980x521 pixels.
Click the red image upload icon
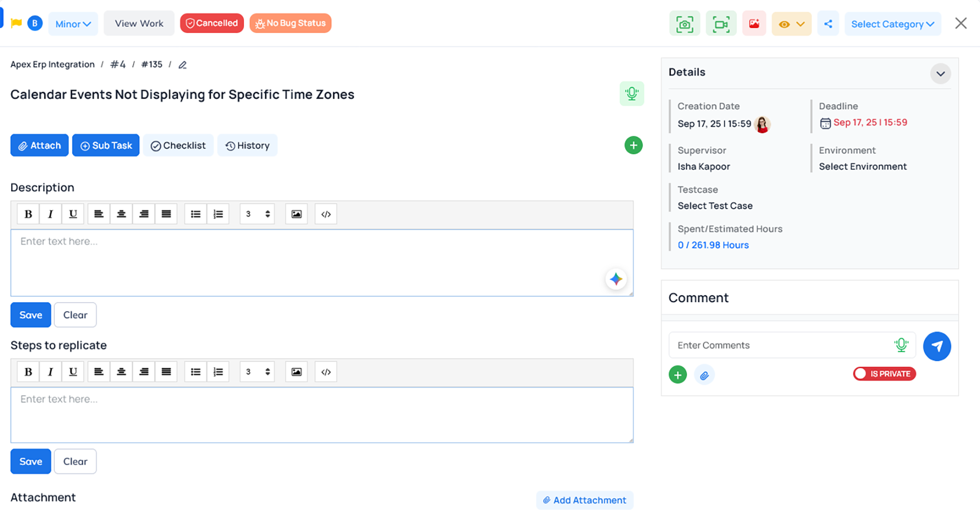click(754, 24)
